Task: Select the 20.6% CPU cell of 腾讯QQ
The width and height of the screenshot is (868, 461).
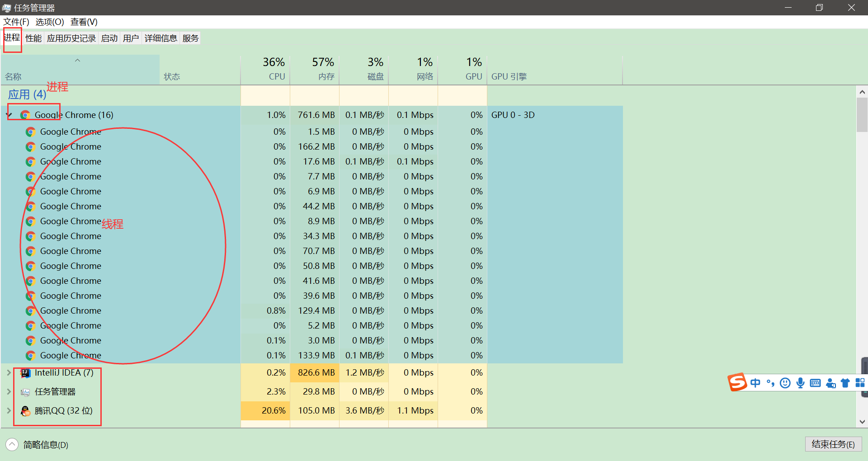Action: 265,411
